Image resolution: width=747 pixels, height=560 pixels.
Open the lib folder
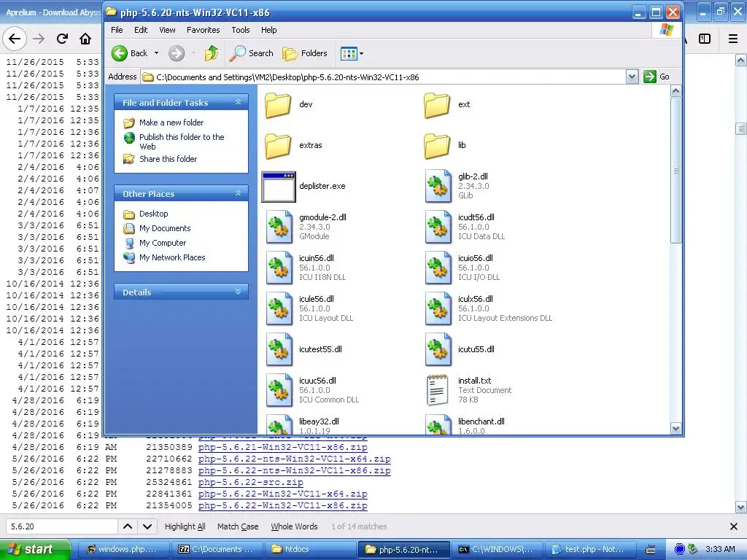[437, 146]
